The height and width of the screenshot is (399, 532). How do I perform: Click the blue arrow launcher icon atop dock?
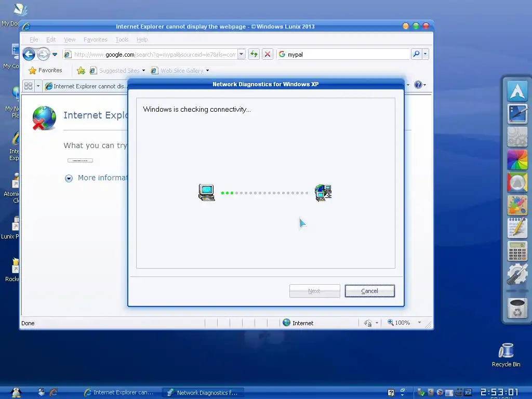[517, 91]
